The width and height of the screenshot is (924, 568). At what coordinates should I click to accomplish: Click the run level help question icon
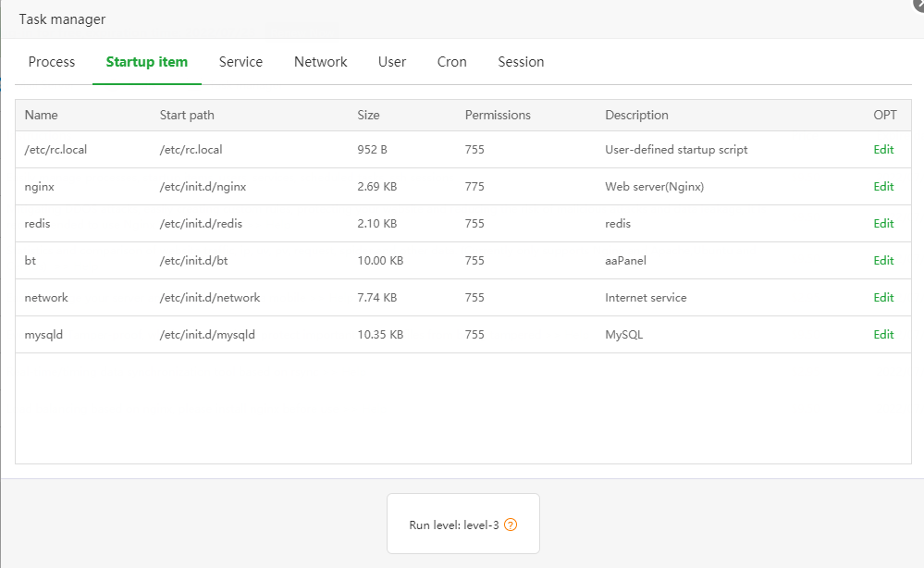point(511,525)
